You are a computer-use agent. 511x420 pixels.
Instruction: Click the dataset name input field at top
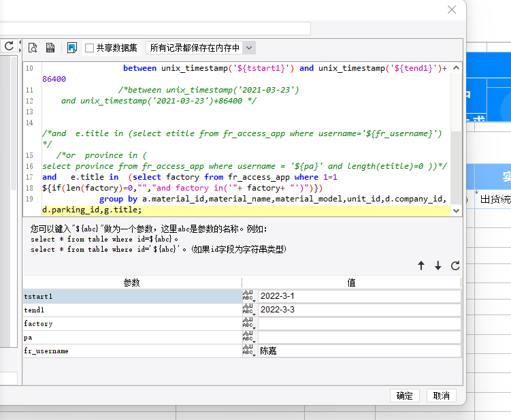click(155, 29)
